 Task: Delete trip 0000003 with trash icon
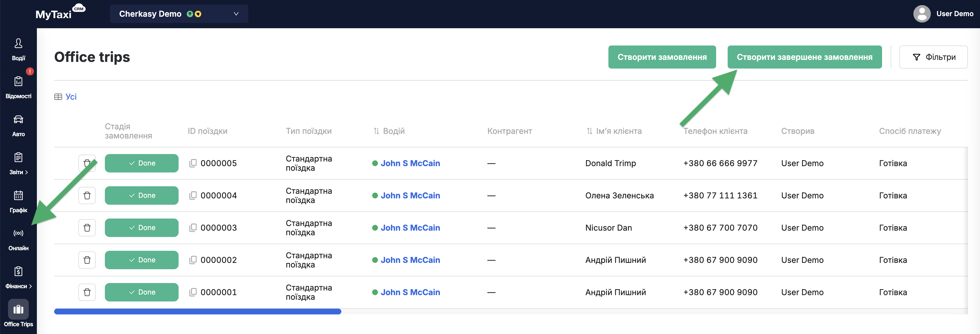click(x=87, y=228)
